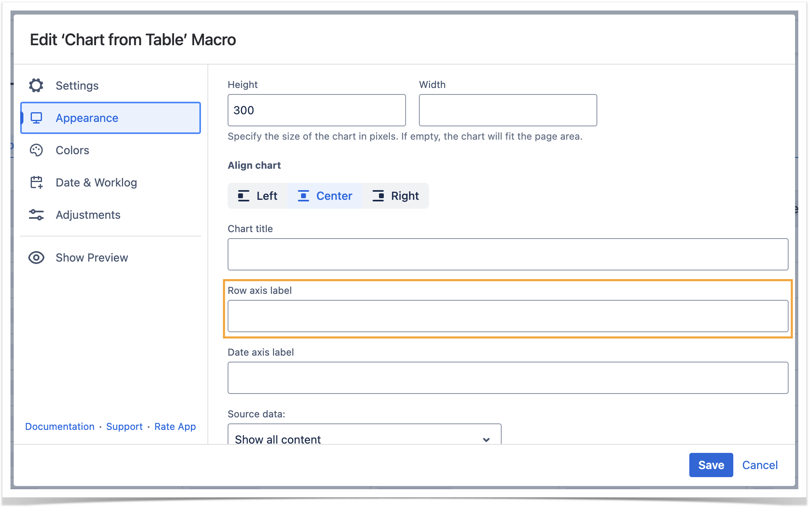Open the Adjustments section
Viewport: 812px width, 509px height.
pos(88,215)
